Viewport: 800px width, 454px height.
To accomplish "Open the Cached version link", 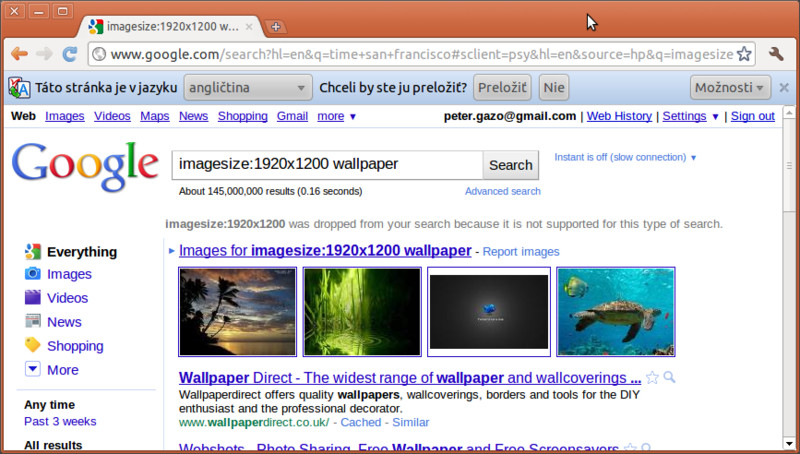I will point(361,422).
